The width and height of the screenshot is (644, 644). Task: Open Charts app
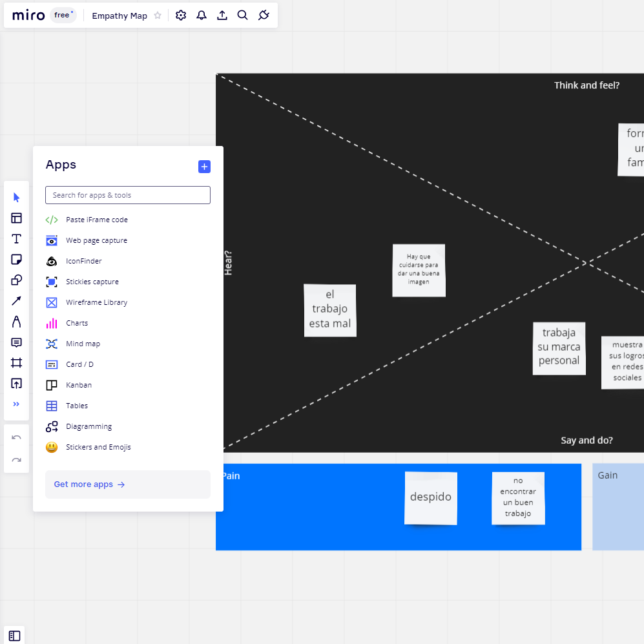pyautogui.click(x=128, y=323)
